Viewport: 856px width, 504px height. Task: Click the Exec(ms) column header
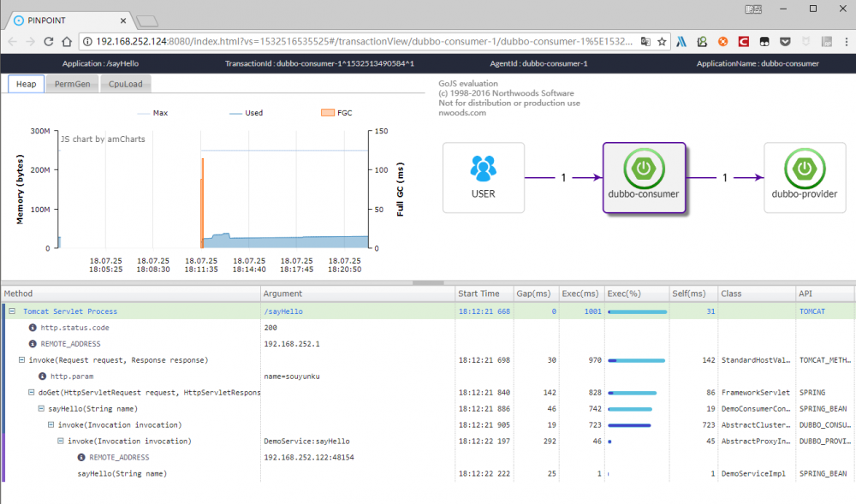pyautogui.click(x=581, y=294)
